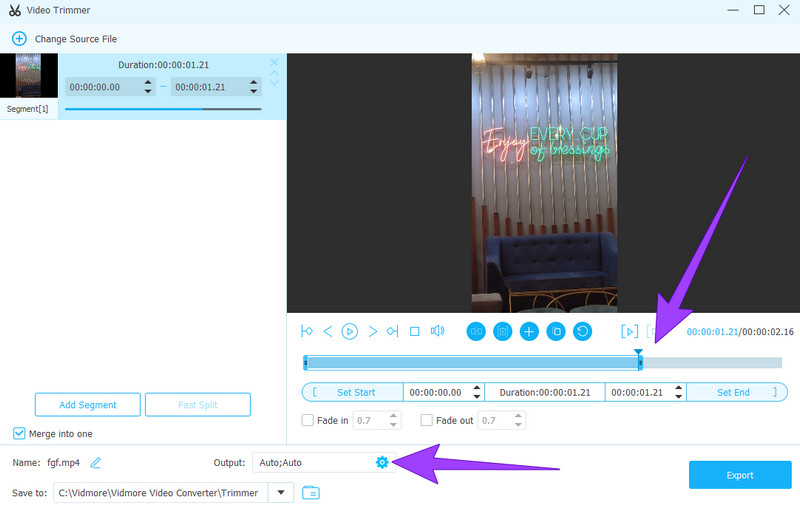Click the Save to path field
Viewport: 800px width, 506px height.
click(161, 493)
